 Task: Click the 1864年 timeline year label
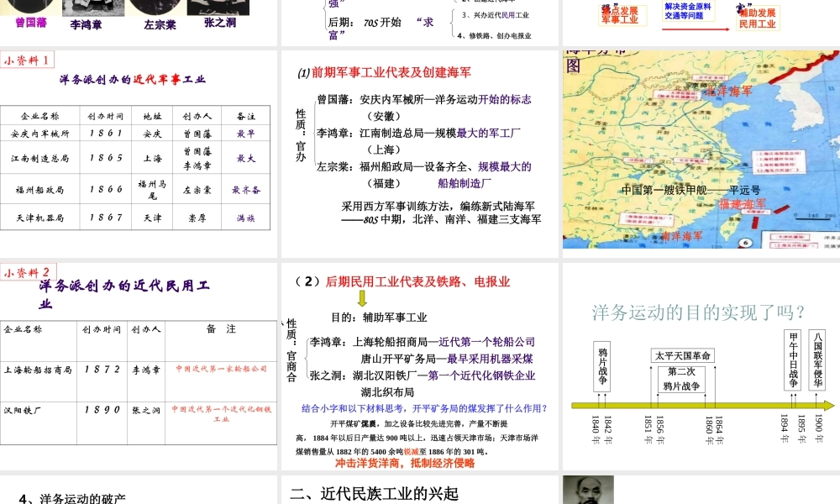pyautogui.click(x=718, y=429)
